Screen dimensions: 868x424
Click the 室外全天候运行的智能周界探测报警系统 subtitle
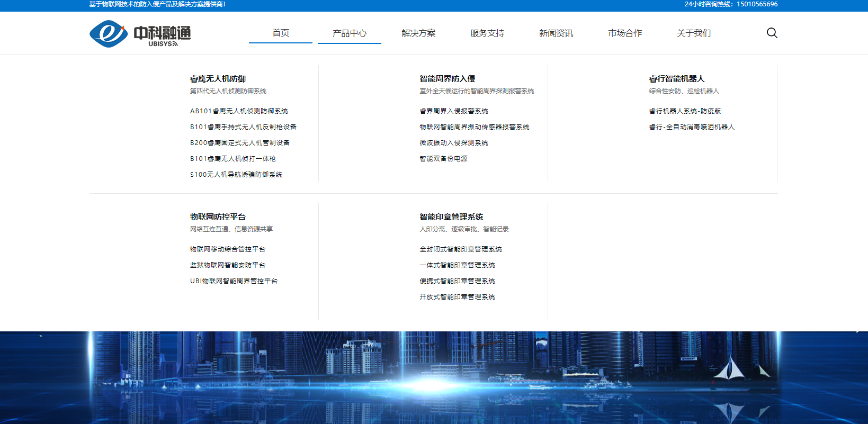click(477, 91)
